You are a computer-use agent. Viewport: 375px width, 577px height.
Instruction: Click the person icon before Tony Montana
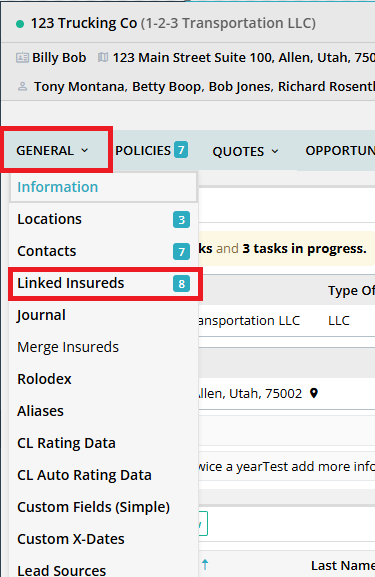(x=22, y=87)
